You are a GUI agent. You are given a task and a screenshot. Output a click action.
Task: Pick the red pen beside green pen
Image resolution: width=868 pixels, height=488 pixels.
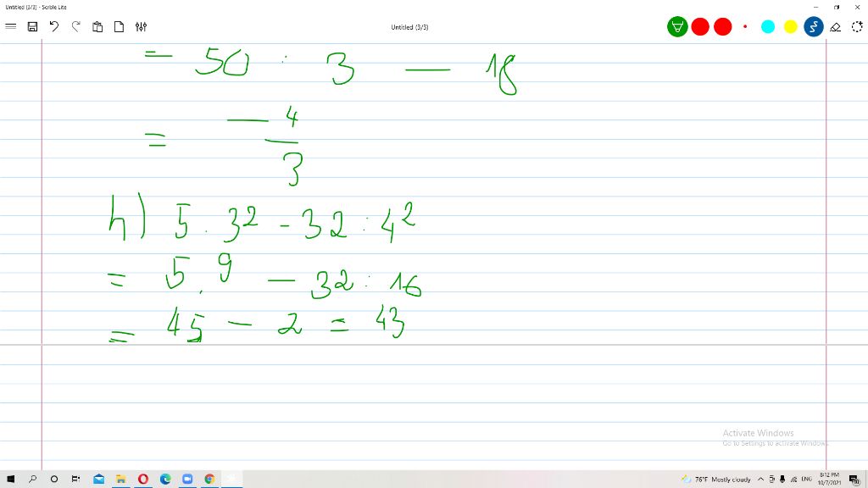tap(699, 26)
